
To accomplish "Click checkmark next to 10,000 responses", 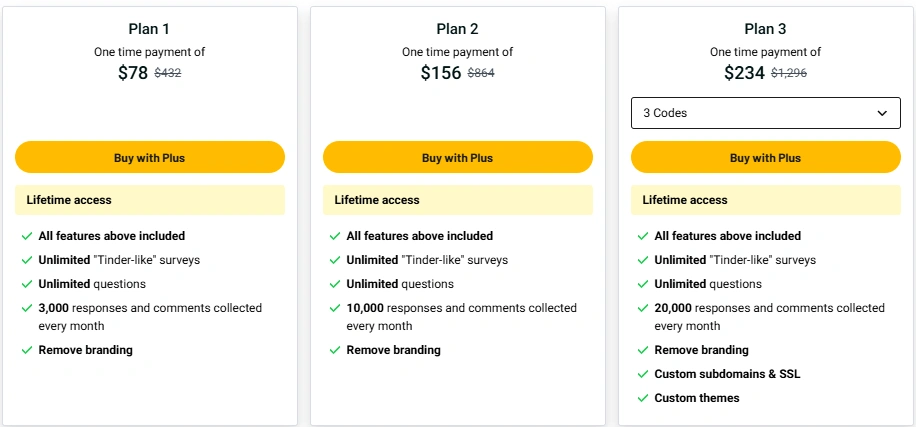I will 335,308.
